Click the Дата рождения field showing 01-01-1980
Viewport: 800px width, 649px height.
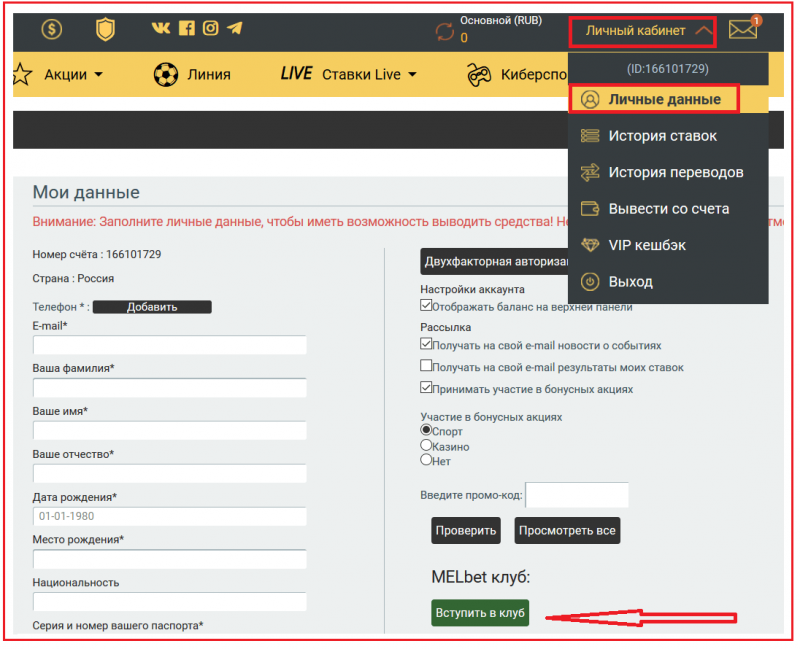tap(169, 516)
